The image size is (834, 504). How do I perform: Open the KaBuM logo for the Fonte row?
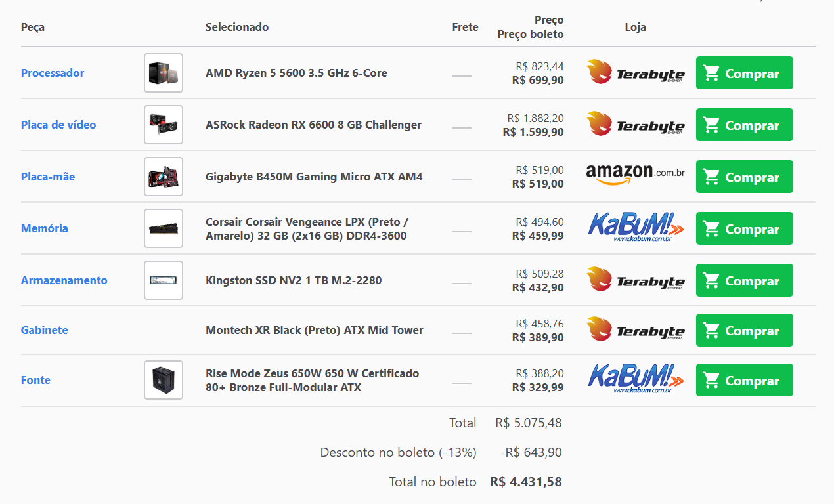(x=636, y=379)
